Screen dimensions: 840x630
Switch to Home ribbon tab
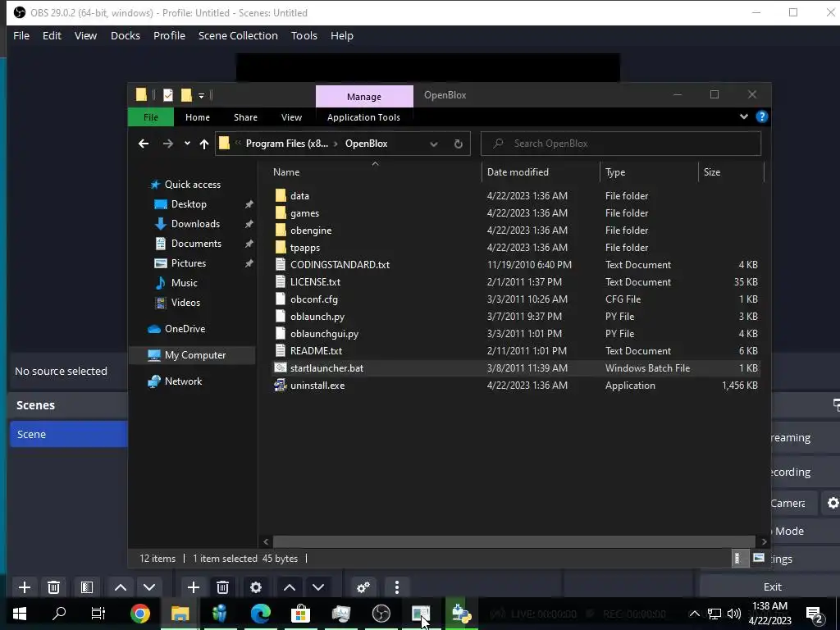coord(198,117)
